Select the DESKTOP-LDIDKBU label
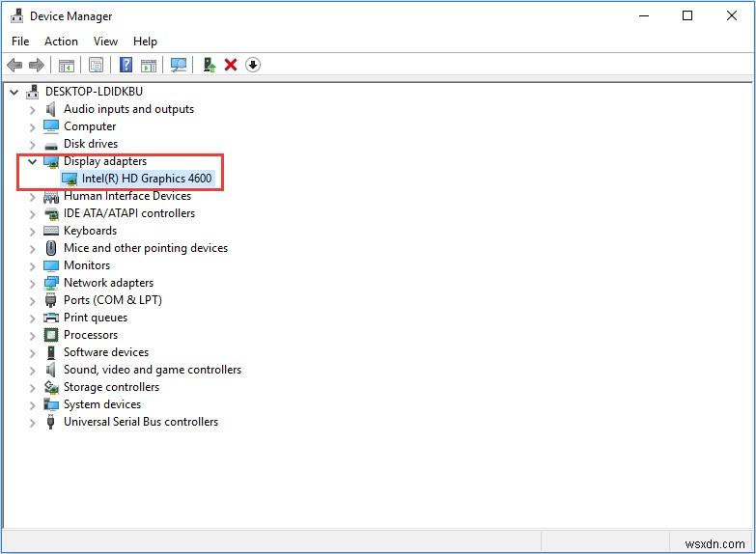756x554 pixels. [x=94, y=91]
